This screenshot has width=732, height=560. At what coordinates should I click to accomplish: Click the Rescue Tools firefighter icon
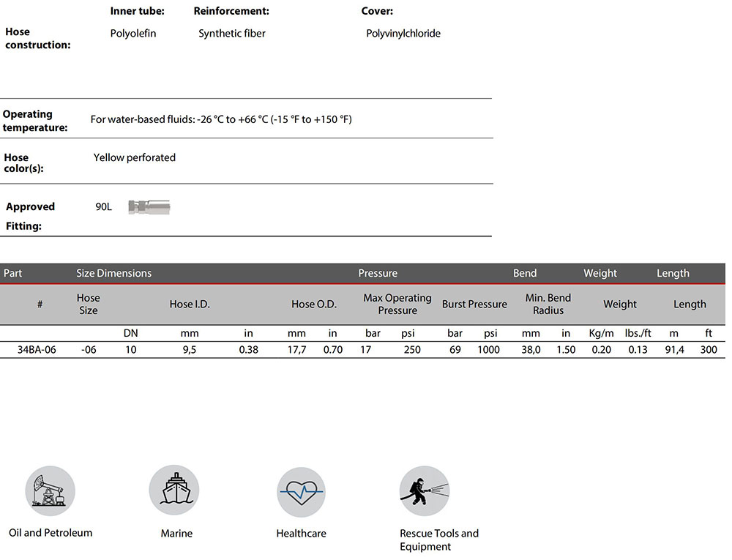click(425, 490)
